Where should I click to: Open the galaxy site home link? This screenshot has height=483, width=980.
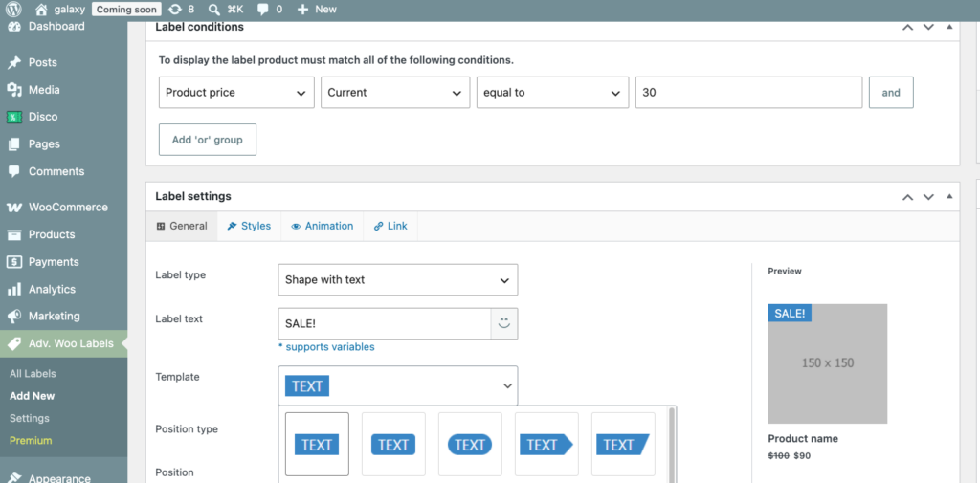pyautogui.click(x=60, y=10)
